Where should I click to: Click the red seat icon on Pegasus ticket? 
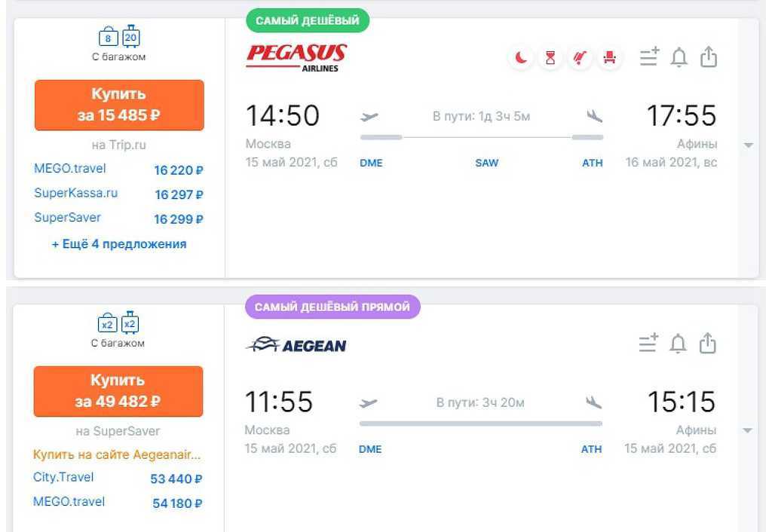click(609, 57)
